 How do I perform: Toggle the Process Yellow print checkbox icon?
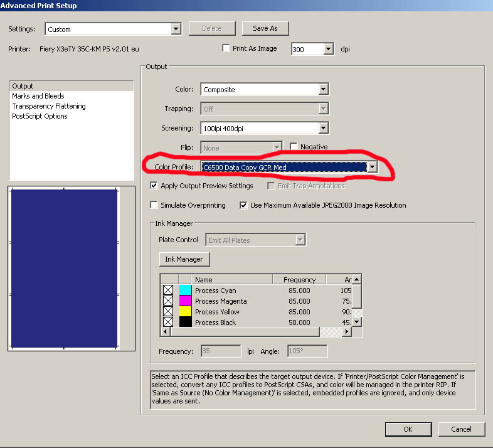click(168, 311)
